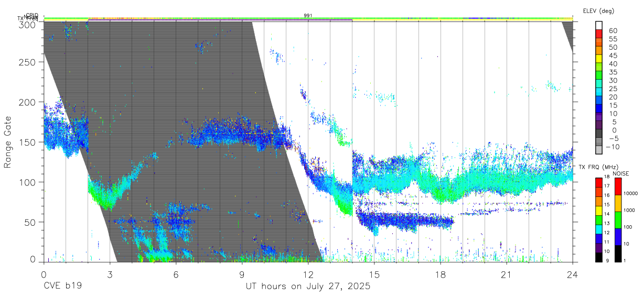Click the '300' tick on Range Gate axis

(x=28, y=25)
